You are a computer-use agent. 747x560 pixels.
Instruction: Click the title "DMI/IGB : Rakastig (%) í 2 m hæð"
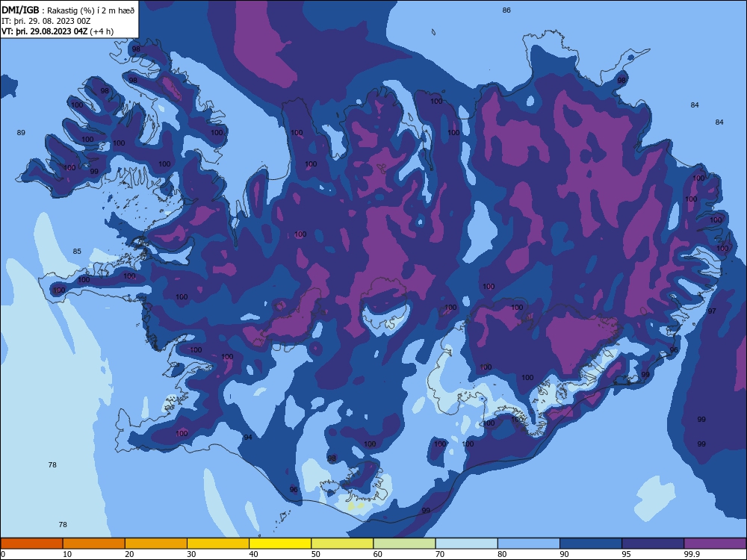coord(68,10)
